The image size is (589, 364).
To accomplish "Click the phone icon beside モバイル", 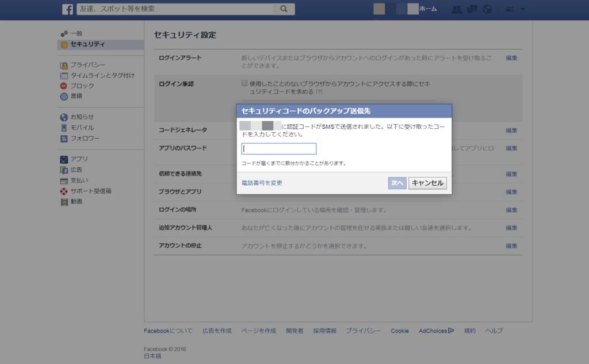I will pyautogui.click(x=64, y=128).
